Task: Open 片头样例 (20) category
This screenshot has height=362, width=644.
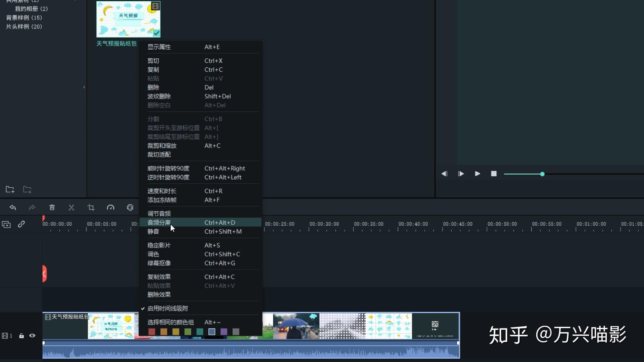Action: [24, 26]
